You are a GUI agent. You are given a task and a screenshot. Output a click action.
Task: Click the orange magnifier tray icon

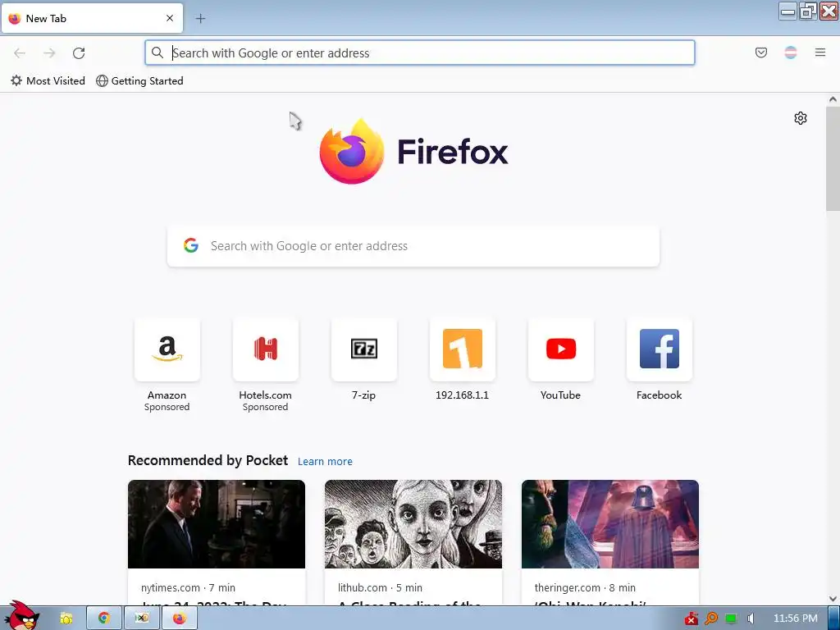(x=711, y=619)
